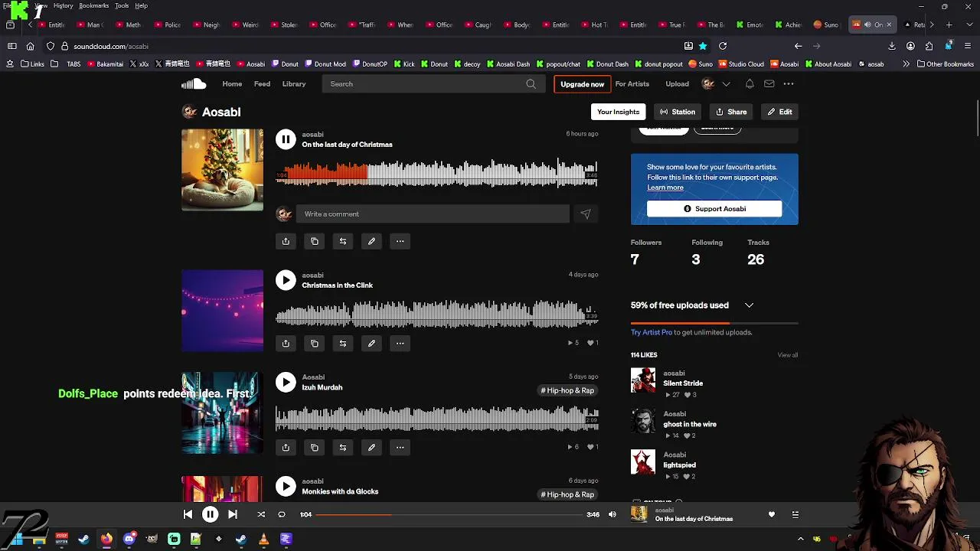Viewport: 980px width, 551px height.
Task: Share the Aosabi profile
Action: coord(731,112)
